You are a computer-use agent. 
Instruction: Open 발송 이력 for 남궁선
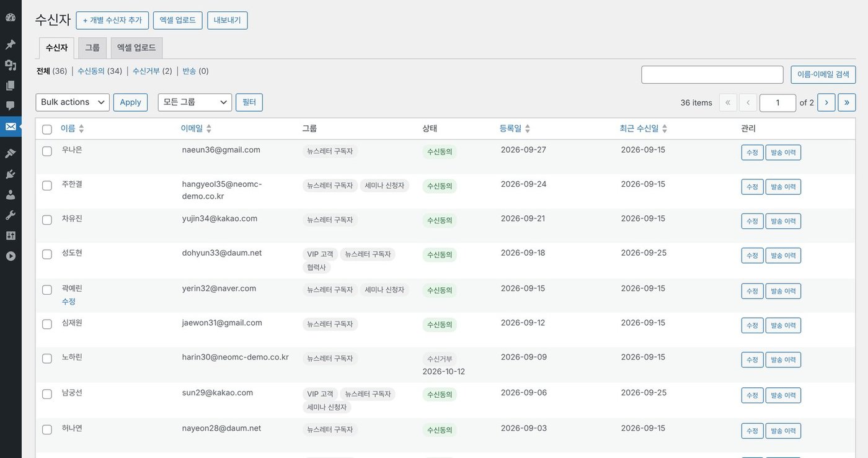click(x=783, y=395)
